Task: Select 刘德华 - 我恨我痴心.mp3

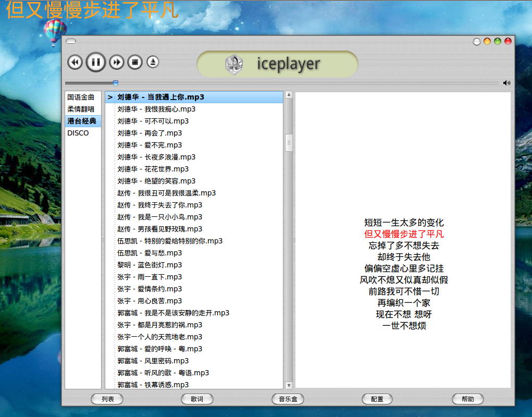Action: [x=194, y=109]
